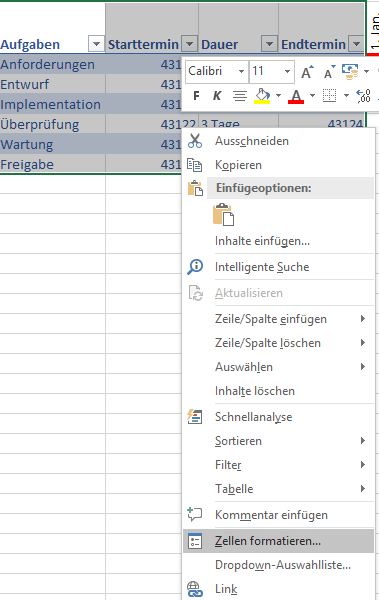
Task: Select Intelligente Suche menu entry
Action: pyautogui.click(x=278, y=267)
